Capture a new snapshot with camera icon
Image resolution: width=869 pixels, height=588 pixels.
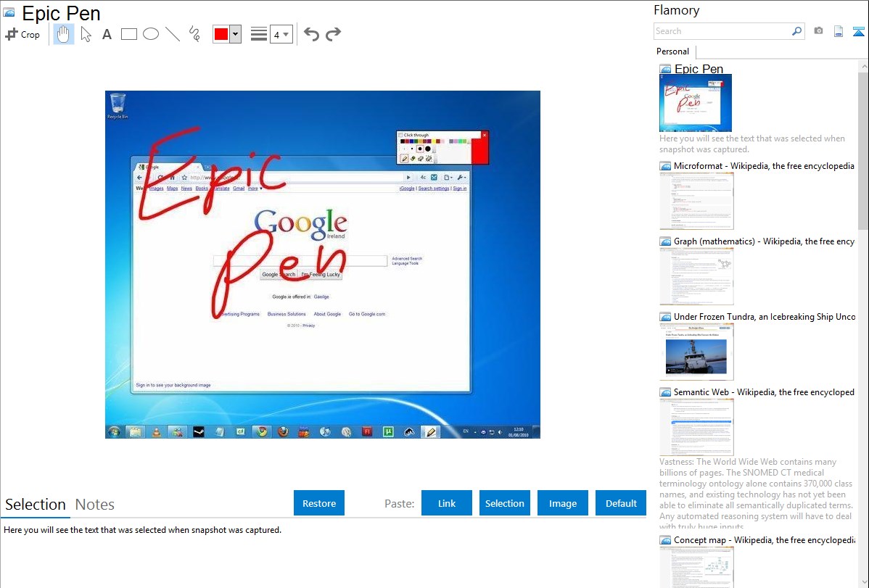click(818, 31)
